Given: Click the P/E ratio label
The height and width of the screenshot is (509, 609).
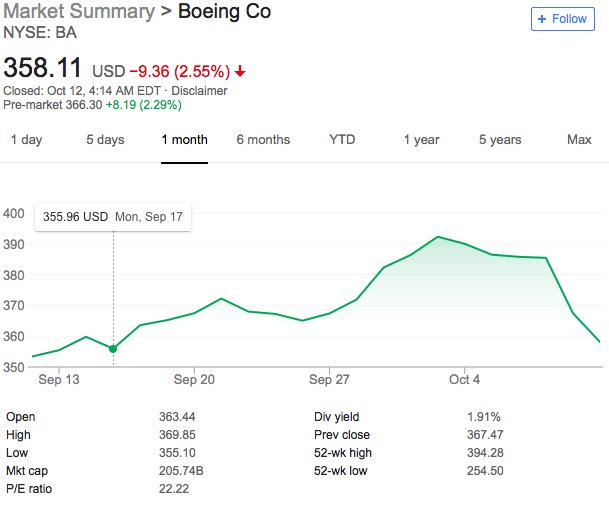Looking at the screenshot, I should tap(29, 489).
